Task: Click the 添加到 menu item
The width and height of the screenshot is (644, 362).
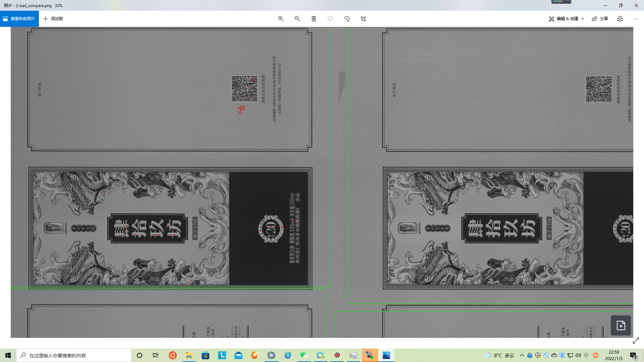Action: pos(53,19)
